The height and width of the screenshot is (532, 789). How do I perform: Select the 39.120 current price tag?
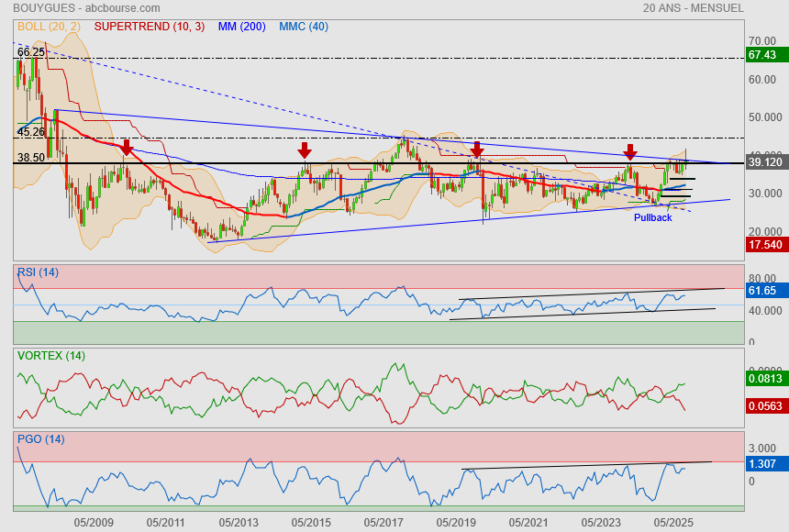pyautogui.click(x=765, y=161)
